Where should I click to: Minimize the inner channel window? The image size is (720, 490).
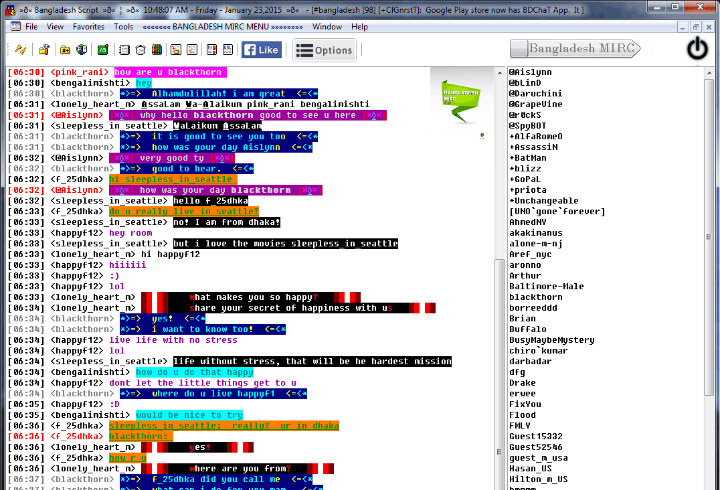tap(682, 27)
